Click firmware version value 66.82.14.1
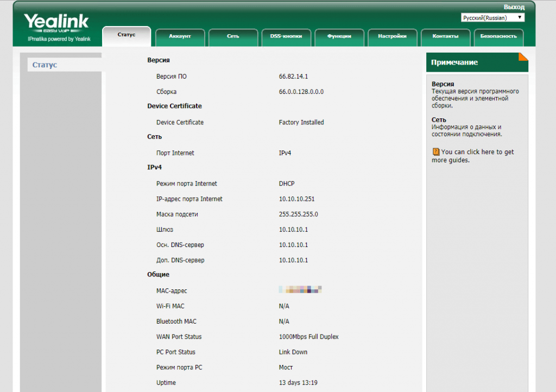This screenshot has width=556, height=392. (293, 77)
